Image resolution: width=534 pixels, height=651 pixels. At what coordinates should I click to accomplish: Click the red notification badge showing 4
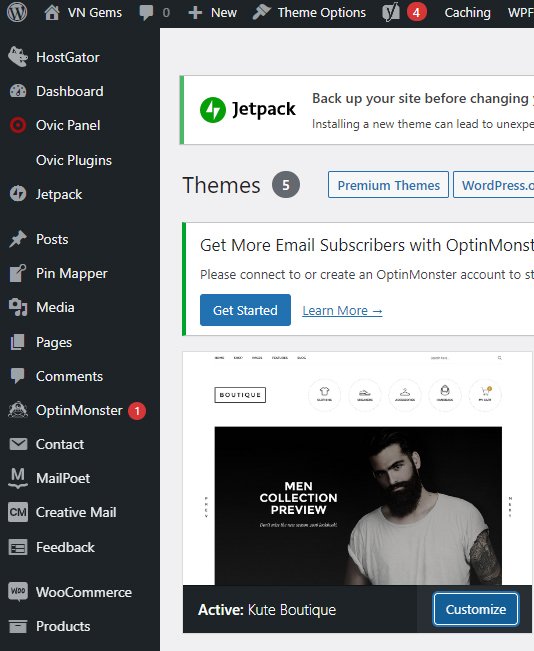coord(416,13)
